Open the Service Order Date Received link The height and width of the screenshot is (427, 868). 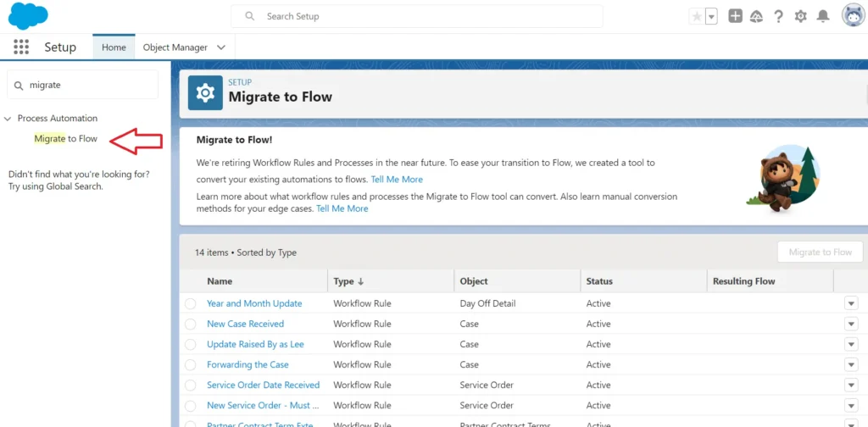point(264,385)
